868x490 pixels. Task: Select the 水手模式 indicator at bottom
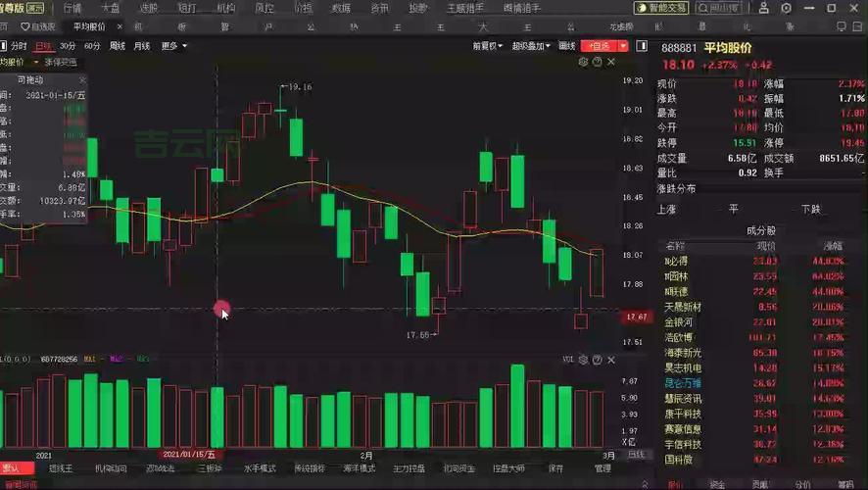261,468
